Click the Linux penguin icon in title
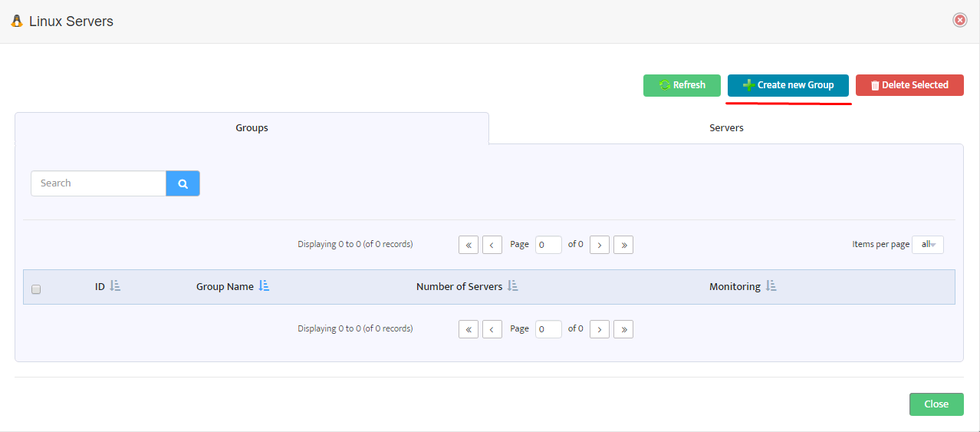980x432 pixels. click(x=17, y=21)
